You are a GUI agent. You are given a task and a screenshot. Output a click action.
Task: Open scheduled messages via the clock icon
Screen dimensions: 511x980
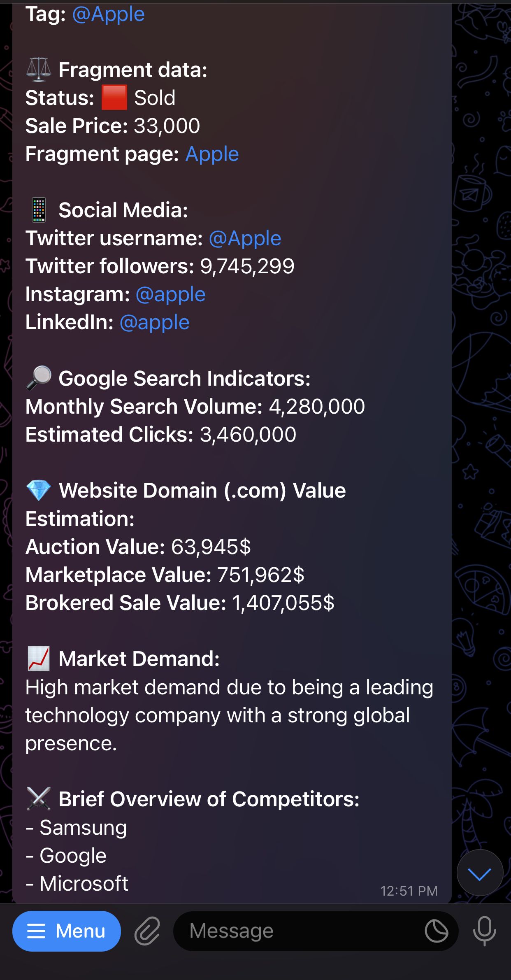point(437,931)
